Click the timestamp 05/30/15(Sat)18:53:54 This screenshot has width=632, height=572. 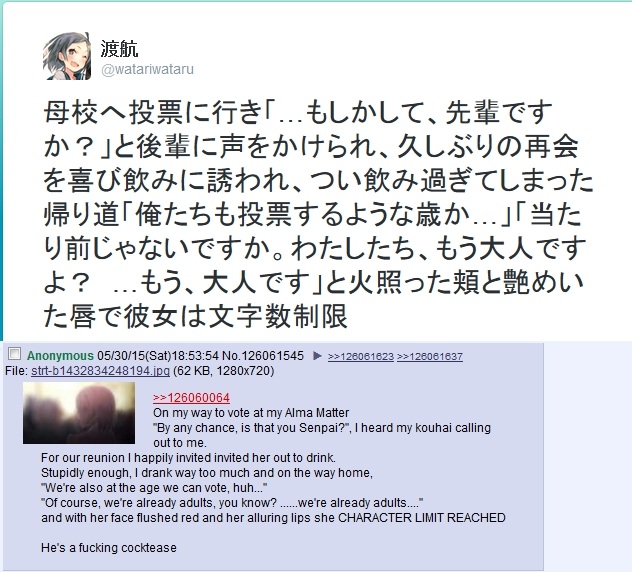tap(158, 356)
